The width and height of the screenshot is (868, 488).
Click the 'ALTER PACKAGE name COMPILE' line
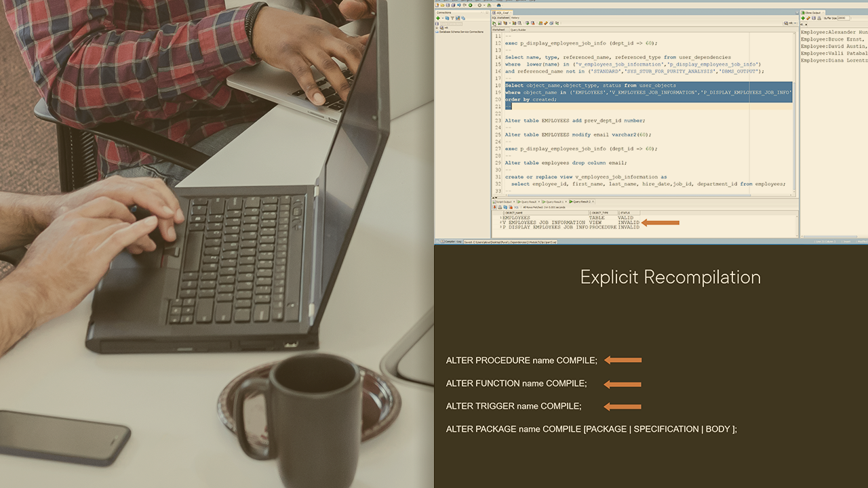tap(591, 429)
